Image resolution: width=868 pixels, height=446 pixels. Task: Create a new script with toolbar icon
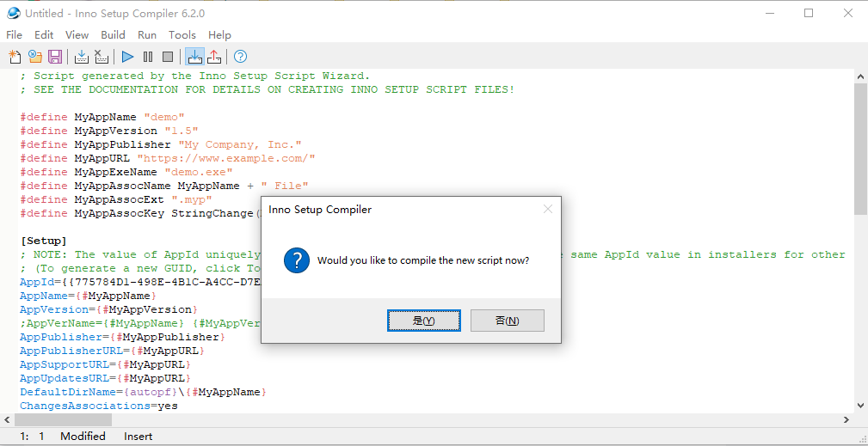(x=15, y=57)
